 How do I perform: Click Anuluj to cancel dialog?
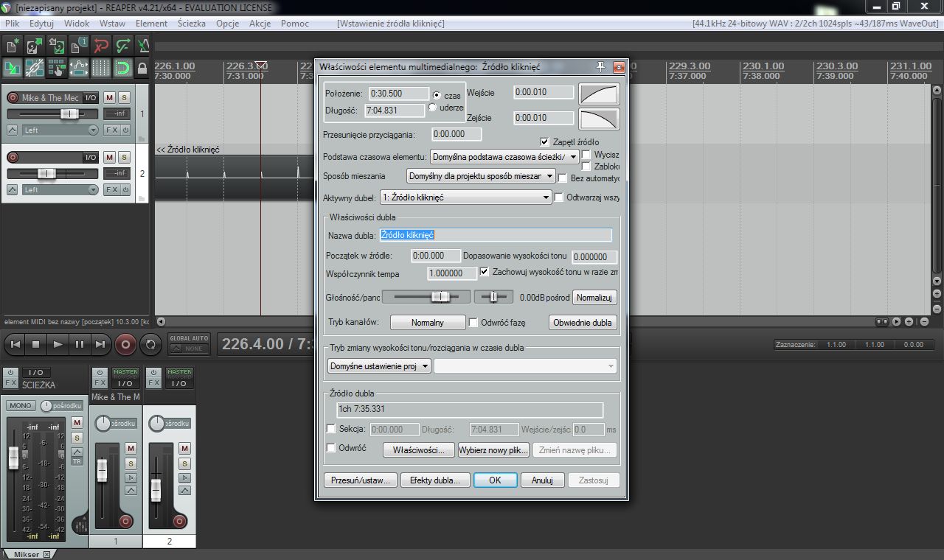pyautogui.click(x=542, y=480)
